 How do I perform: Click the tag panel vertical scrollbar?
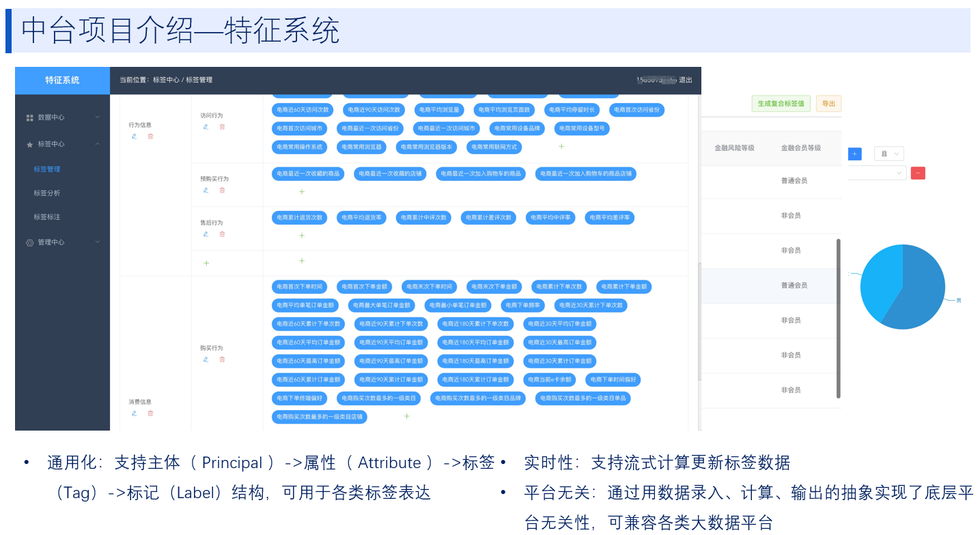(x=699, y=321)
